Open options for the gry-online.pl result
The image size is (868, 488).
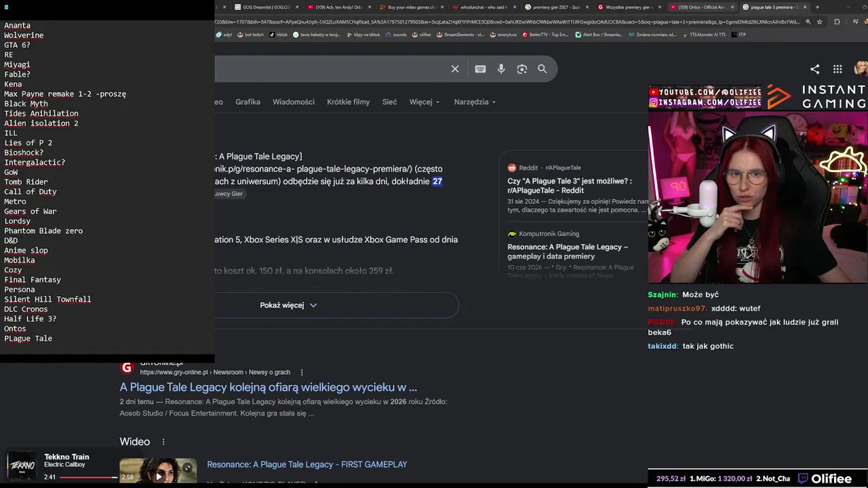click(302, 372)
